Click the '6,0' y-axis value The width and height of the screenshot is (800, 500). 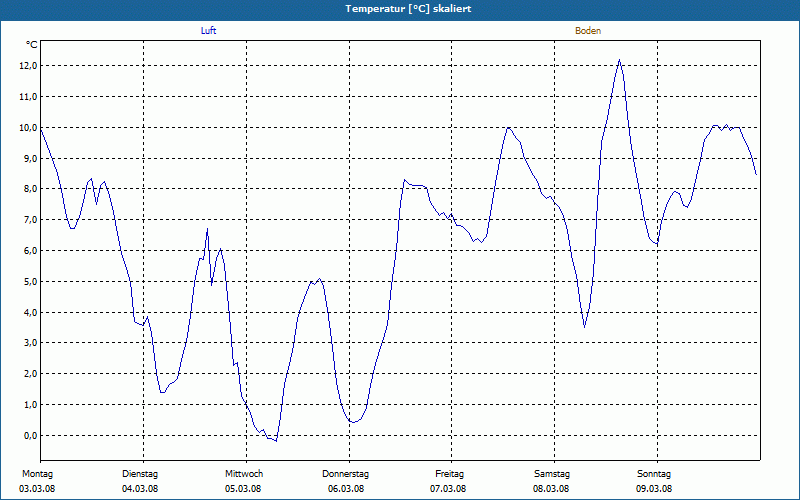(30, 251)
